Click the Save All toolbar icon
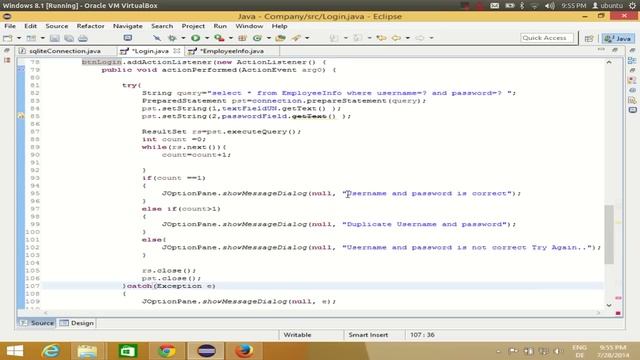Viewport: 640px width, 360px height. (69, 38)
